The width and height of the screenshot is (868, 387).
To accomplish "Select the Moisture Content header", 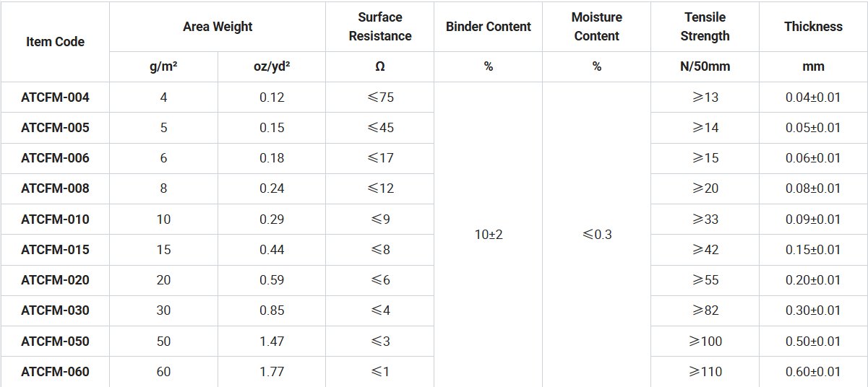I will click(x=596, y=27).
